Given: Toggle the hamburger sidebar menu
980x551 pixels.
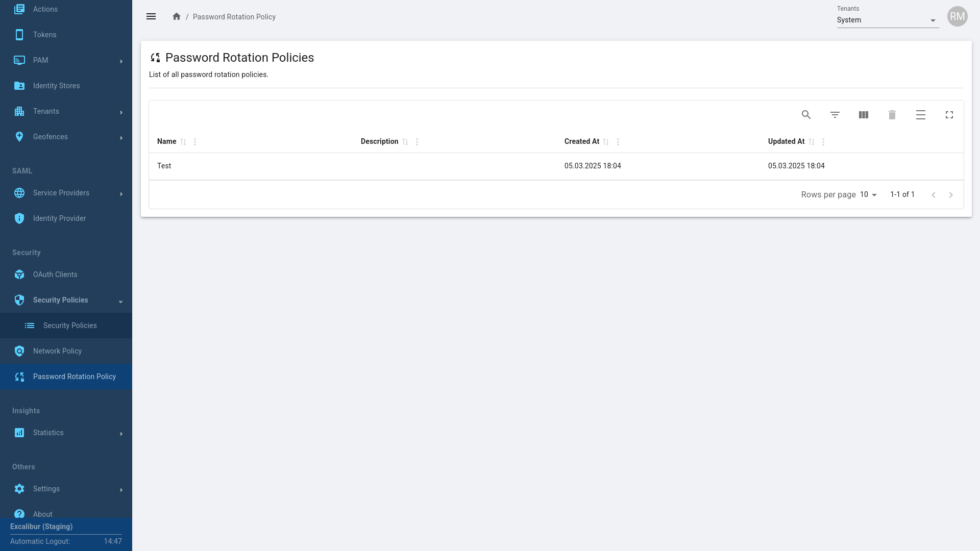Looking at the screenshot, I should click(151, 17).
